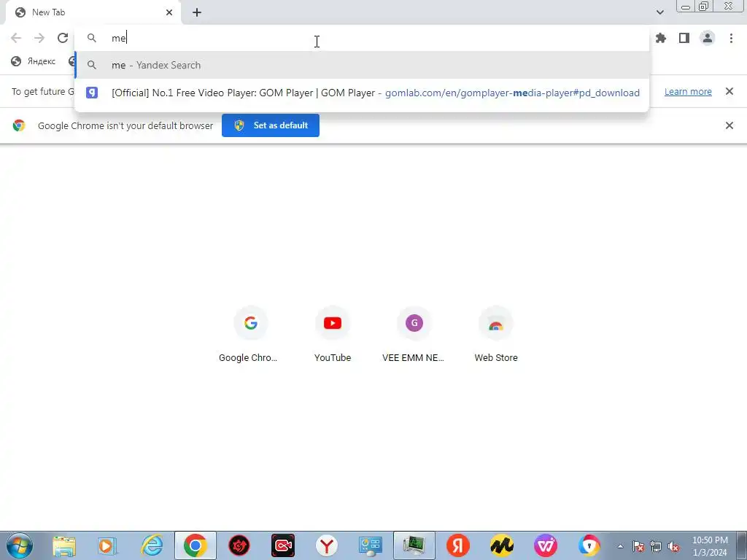This screenshot has height=560, width=747.
Task: Dismiss the update notice infobar
Action: pyautogui.click(x=729, y=91)
